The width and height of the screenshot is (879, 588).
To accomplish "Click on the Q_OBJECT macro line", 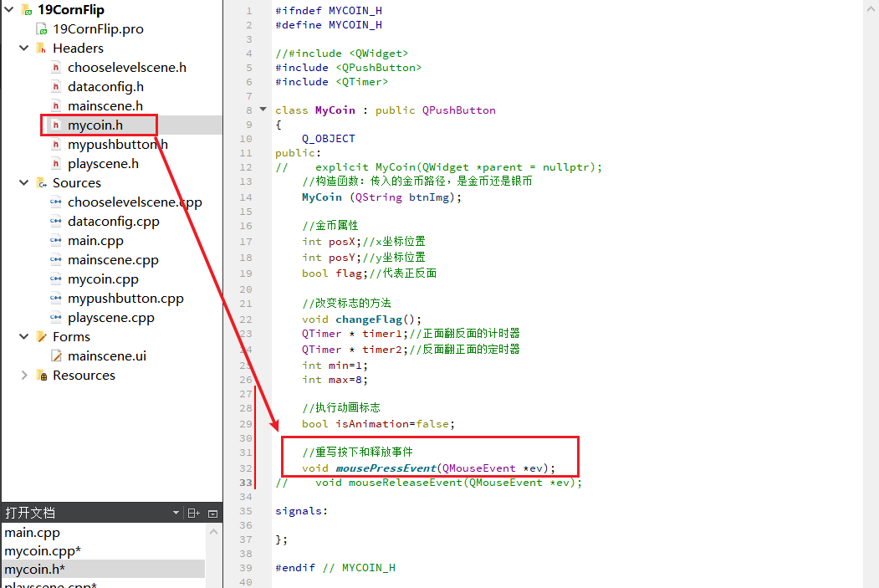I will pyautogui.click(x=329, y=139).
